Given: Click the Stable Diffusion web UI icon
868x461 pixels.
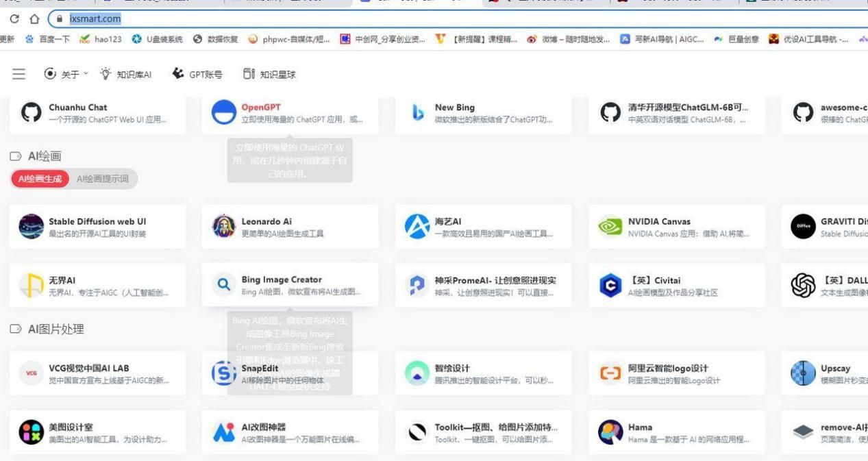Looking at the screenshot, I should [32, 226].
